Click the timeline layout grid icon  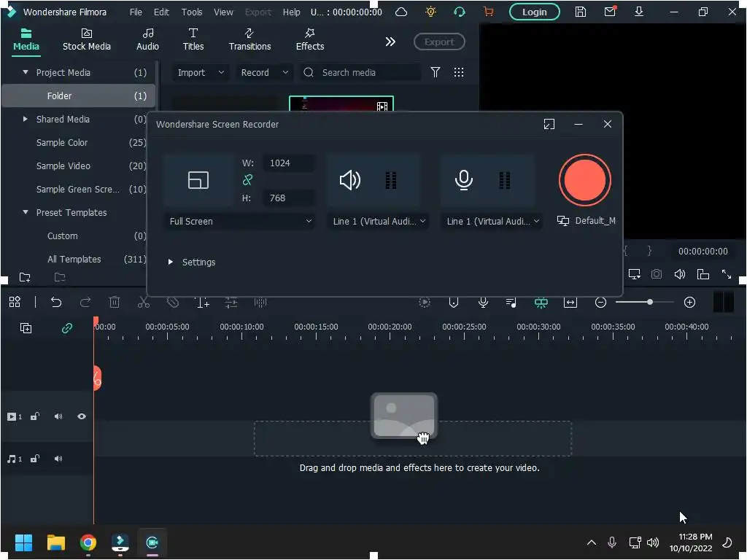click(15, 302)
